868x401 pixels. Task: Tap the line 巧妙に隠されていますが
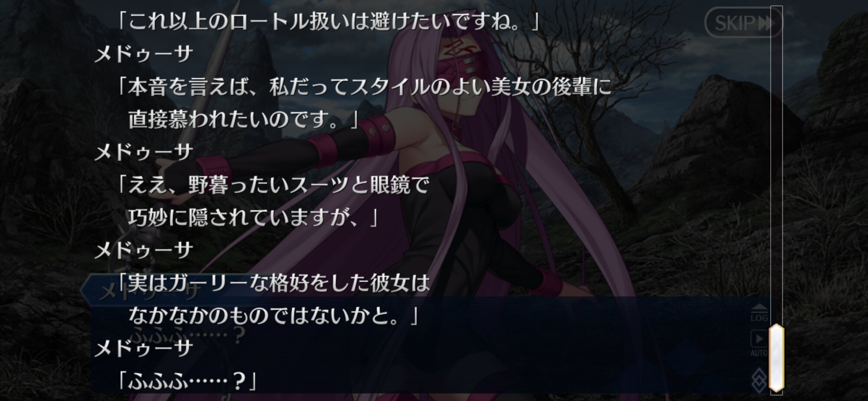pos(253,217)
